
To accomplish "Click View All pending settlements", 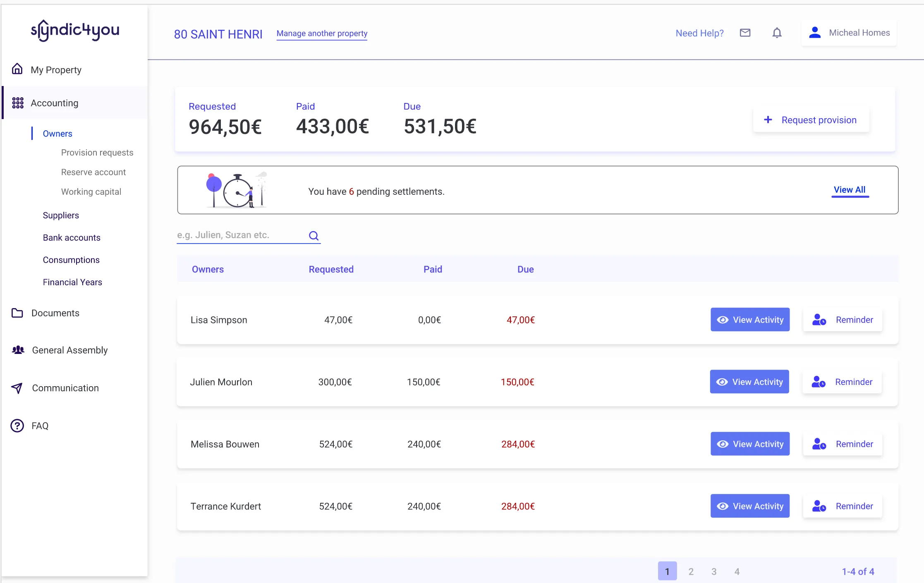I will [x=850, y=189].
